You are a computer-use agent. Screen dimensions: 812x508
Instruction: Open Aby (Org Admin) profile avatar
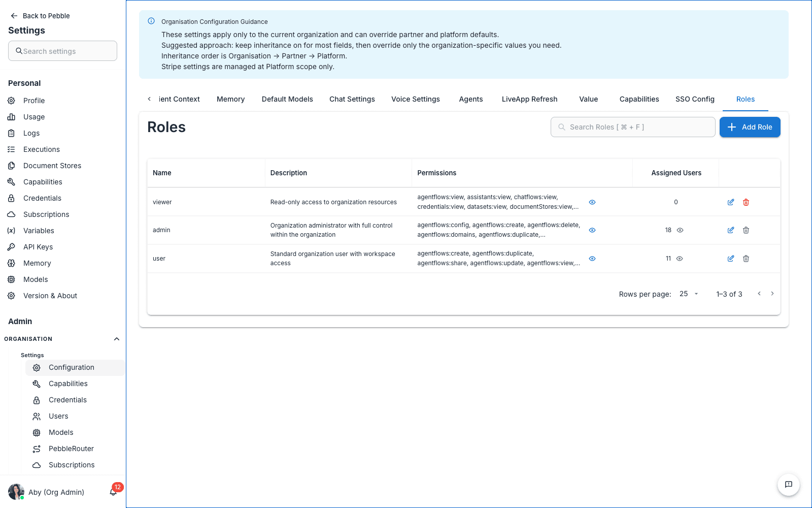click(16, 492)
